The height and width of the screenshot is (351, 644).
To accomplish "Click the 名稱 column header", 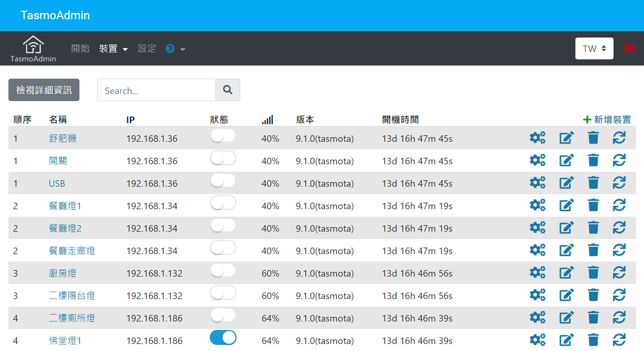I will [58, 120].
